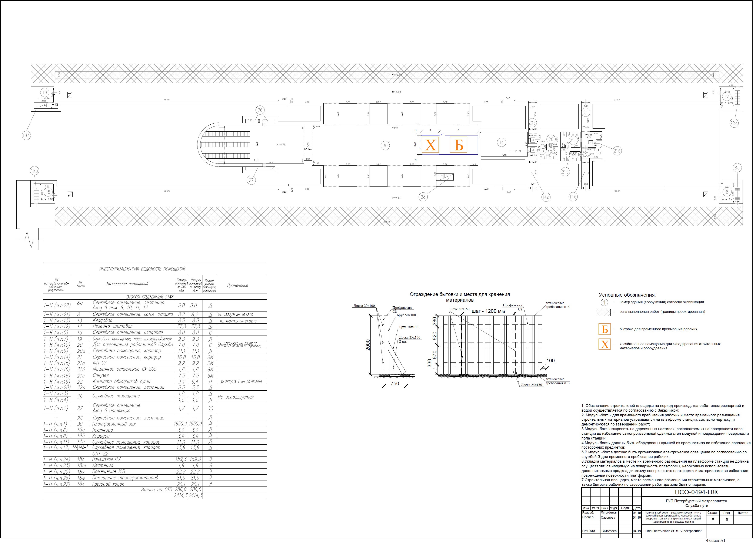Click room callout circle 19в
Viewport: 756px width, 542px height.
point(26,136)
